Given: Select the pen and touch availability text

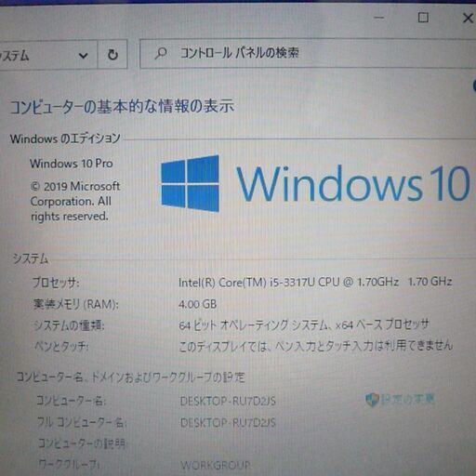Looking at the screenshot, I should coord(315,346).
